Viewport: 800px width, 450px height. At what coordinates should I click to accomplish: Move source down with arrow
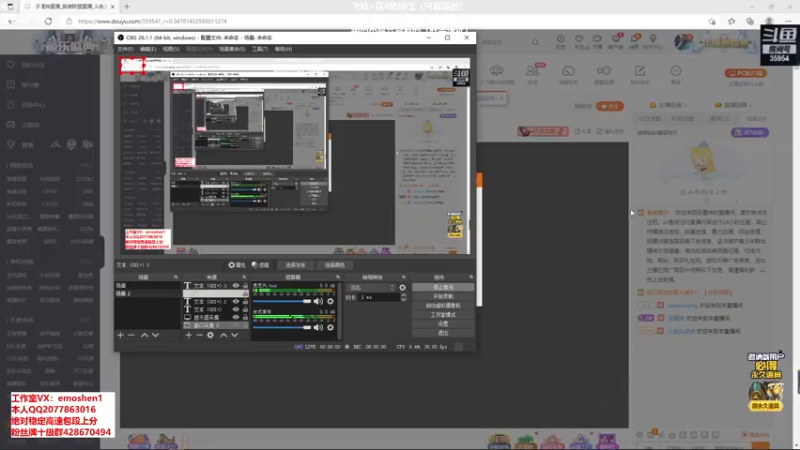coord(235,335)
